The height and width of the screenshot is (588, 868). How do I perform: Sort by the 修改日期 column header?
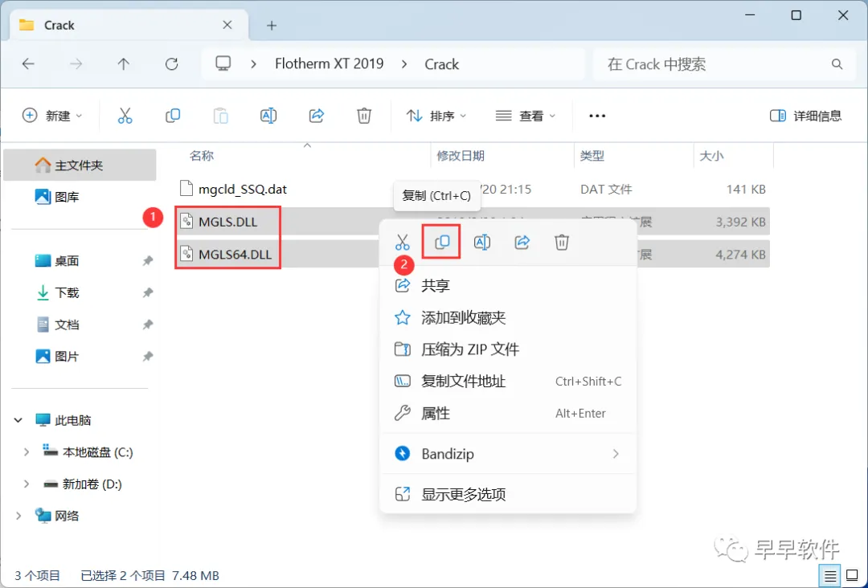[x=461, y=156]
